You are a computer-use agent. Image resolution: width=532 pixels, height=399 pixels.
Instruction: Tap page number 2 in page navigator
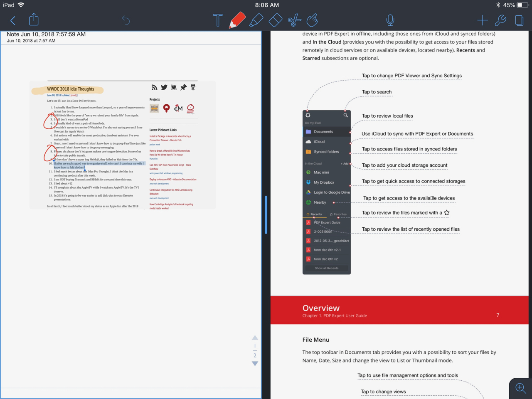click(x=255, y=355)
